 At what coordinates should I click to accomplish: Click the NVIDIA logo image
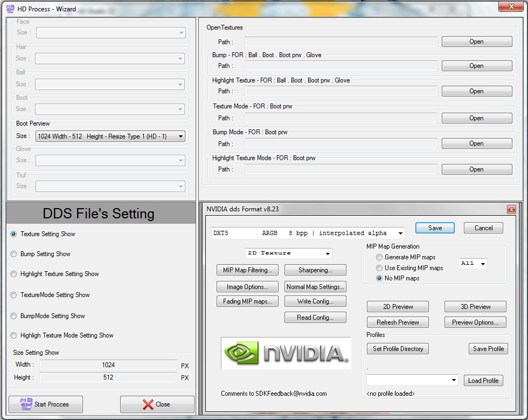pyautogui.click(x=286, y=353)
